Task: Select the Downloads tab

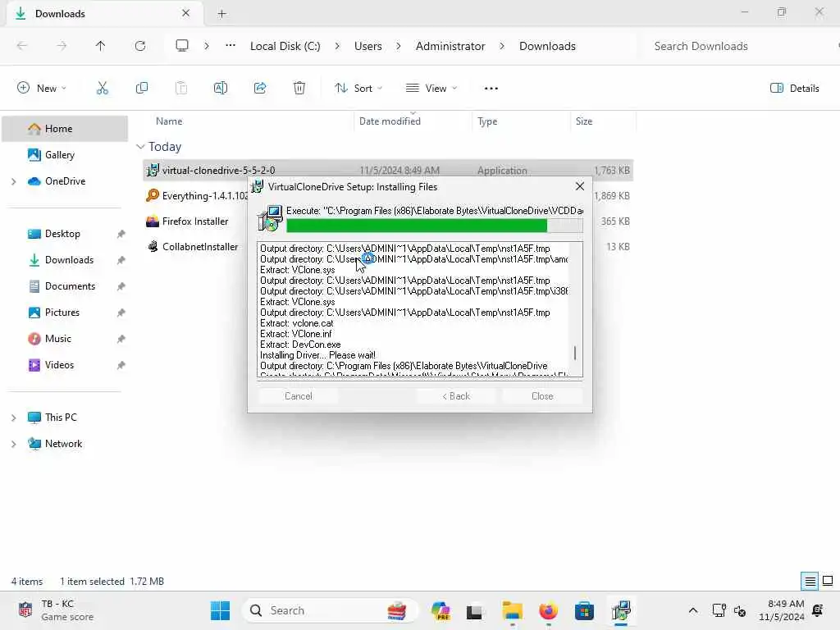Action: tap(104, 14)
